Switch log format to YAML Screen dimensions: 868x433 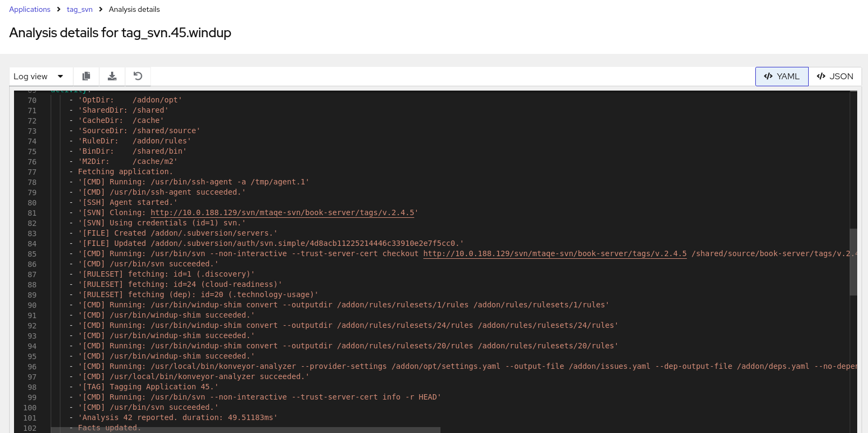[x=782, y=77]
